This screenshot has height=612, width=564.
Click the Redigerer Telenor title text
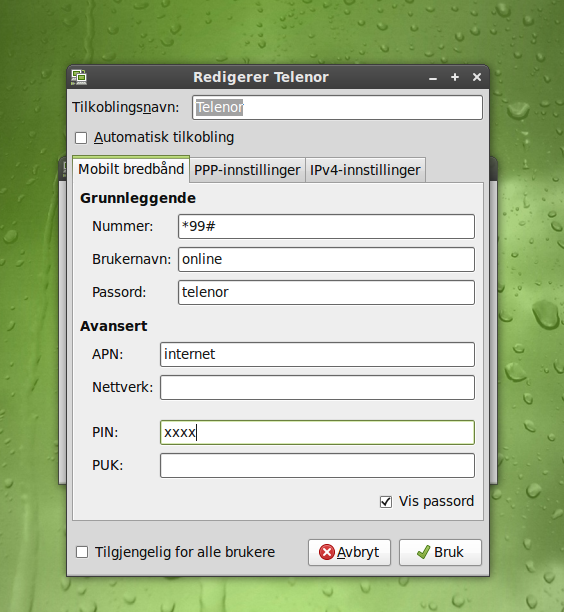[261, 77]
